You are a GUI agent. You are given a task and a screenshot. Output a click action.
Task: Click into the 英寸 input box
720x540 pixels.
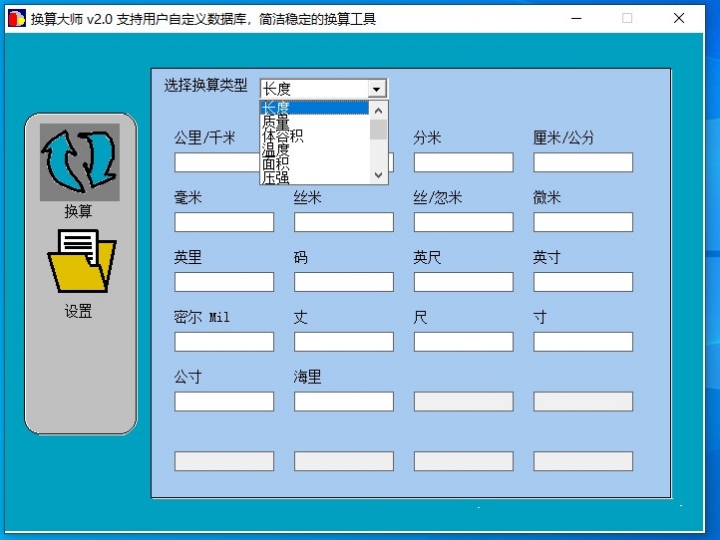point(583,282)
